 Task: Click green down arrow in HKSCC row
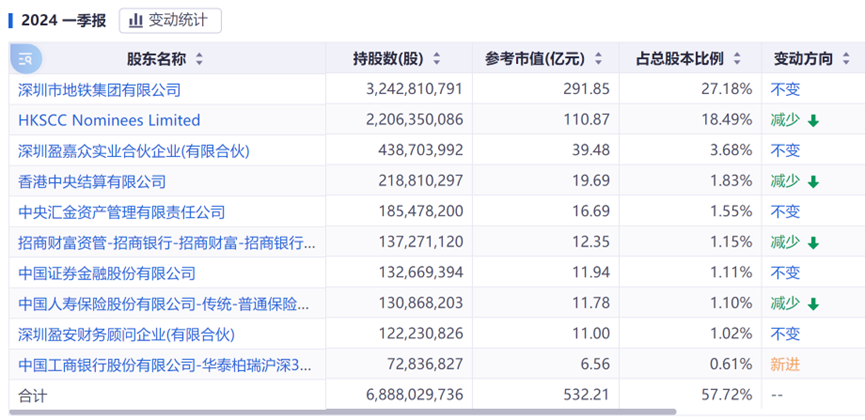(813, 121)
